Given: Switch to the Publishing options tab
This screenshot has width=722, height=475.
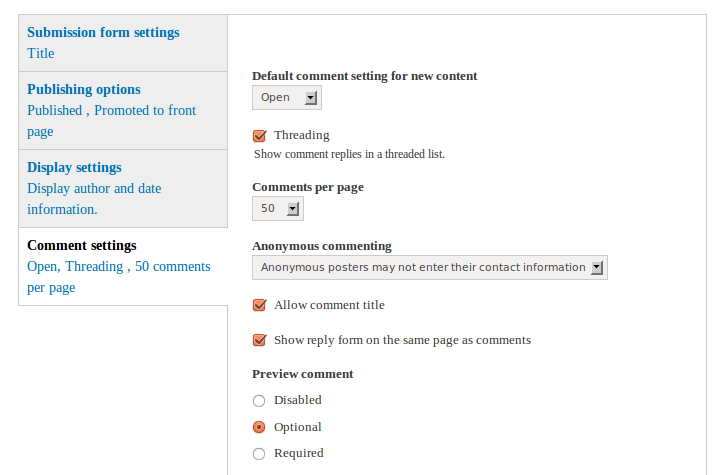Looking at the screenshot, I should tap(84, 89).
